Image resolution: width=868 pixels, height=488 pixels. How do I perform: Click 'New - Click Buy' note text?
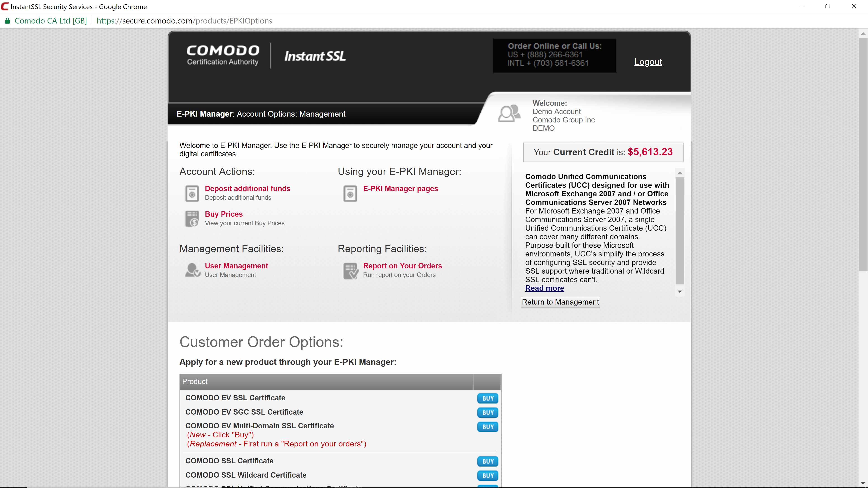[x=220, y=435]
